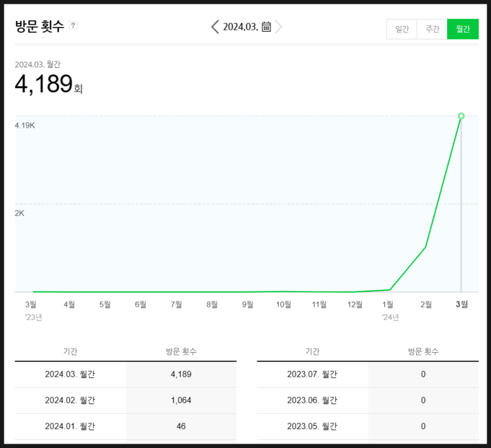Click the 4,189 table cell
This screenshot has height=448, width=491.
click(x=181, y=374)
